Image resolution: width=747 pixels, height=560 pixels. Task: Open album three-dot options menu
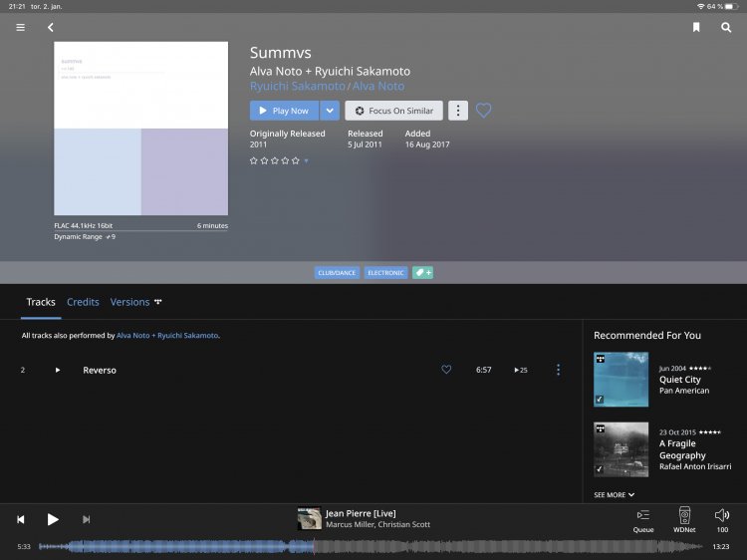pos(457,111)
